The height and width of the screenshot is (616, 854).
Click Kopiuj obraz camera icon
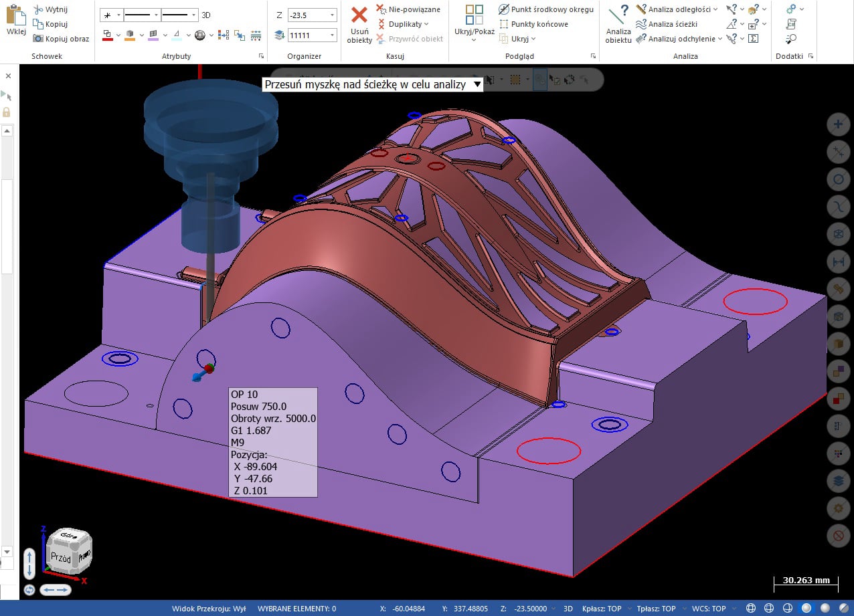(38, 39)
